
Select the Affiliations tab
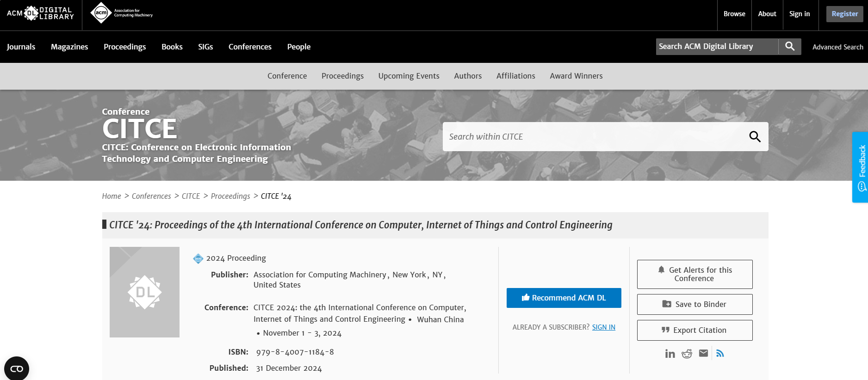pos(515,76)
